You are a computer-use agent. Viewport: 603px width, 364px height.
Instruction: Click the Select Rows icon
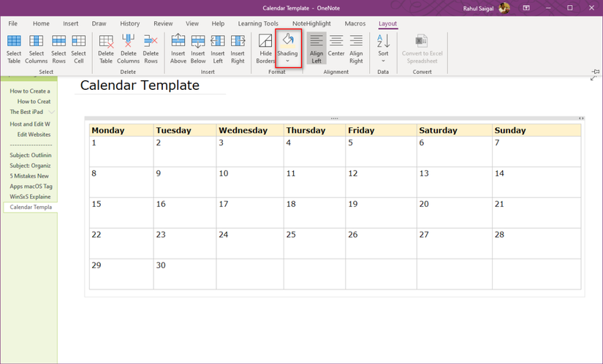click(x=59, y=41)
